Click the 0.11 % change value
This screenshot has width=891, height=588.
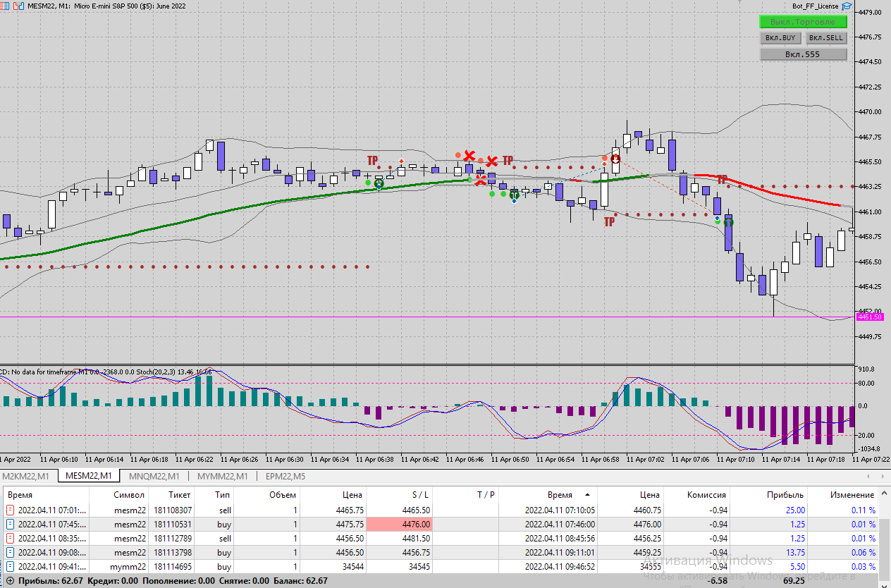tap(863, 510)
